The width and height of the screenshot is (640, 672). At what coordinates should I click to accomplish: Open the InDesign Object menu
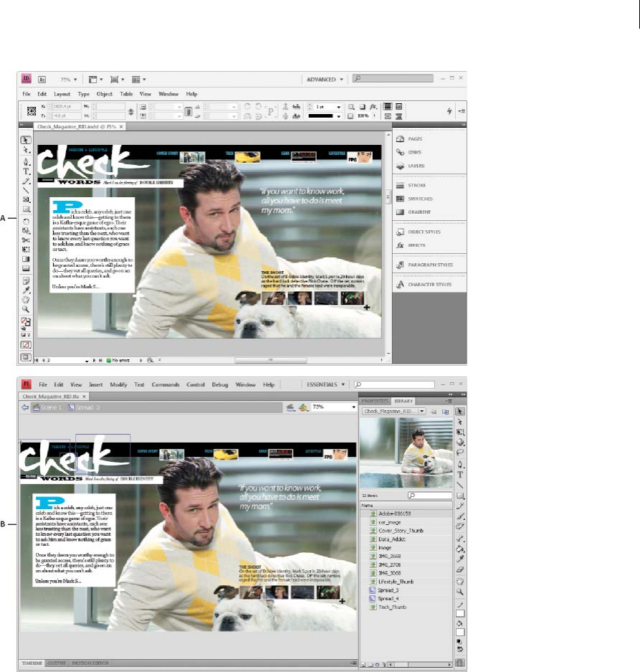click(104, 94)
